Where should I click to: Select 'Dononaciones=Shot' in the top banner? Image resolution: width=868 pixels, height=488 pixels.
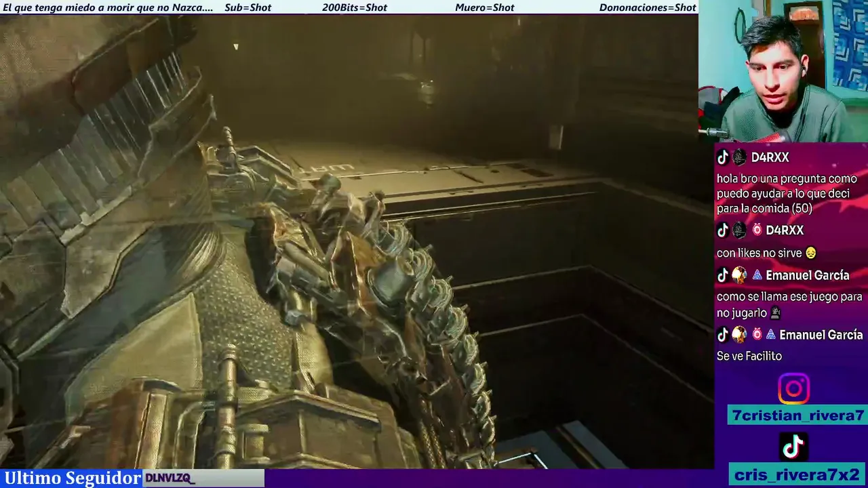(648, 7)
